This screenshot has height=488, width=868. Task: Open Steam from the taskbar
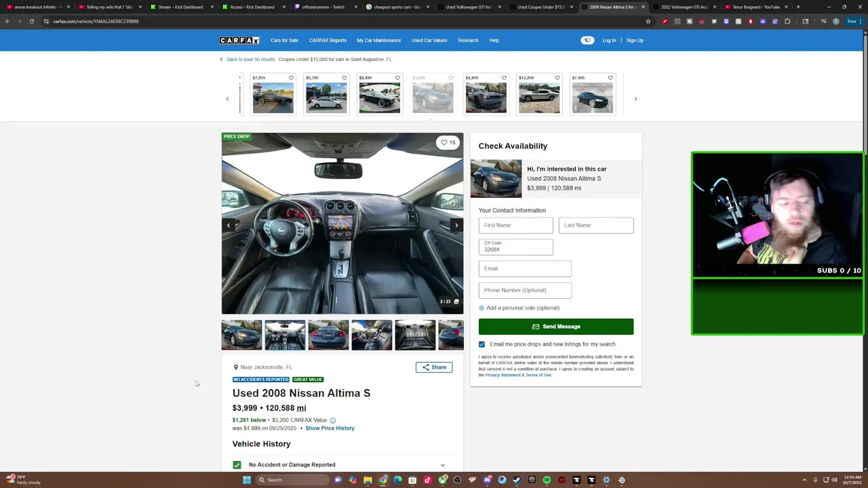[517, 480]
